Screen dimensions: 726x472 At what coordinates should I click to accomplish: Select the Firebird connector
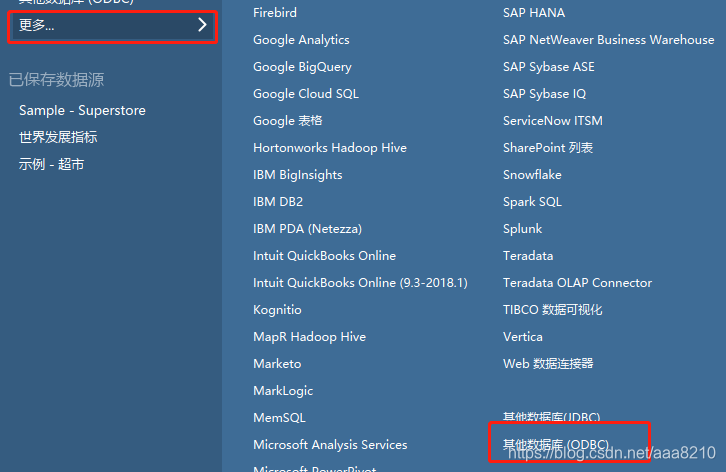tap(275, 13)
